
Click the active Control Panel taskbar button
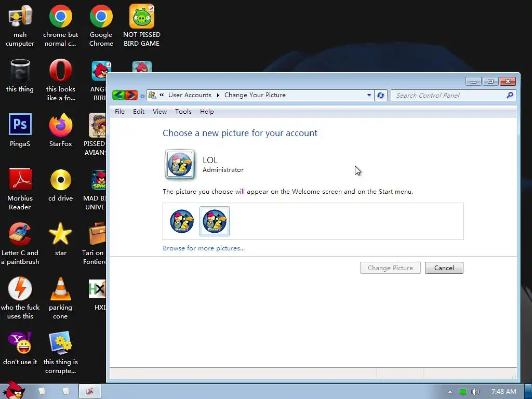pos(90,392)
